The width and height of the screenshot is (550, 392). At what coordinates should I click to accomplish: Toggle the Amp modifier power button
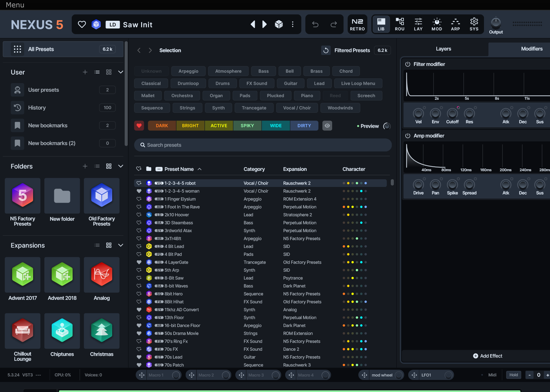click(408, 136)
